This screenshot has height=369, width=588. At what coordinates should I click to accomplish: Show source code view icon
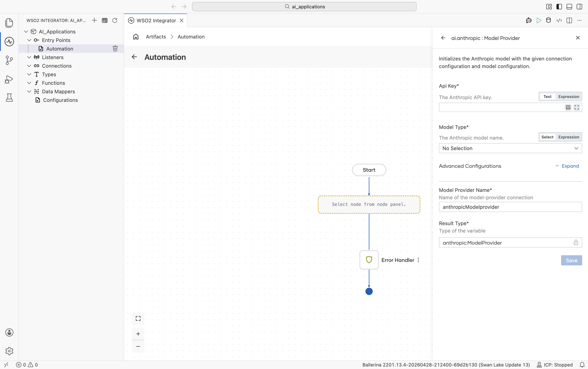point(559,20)
